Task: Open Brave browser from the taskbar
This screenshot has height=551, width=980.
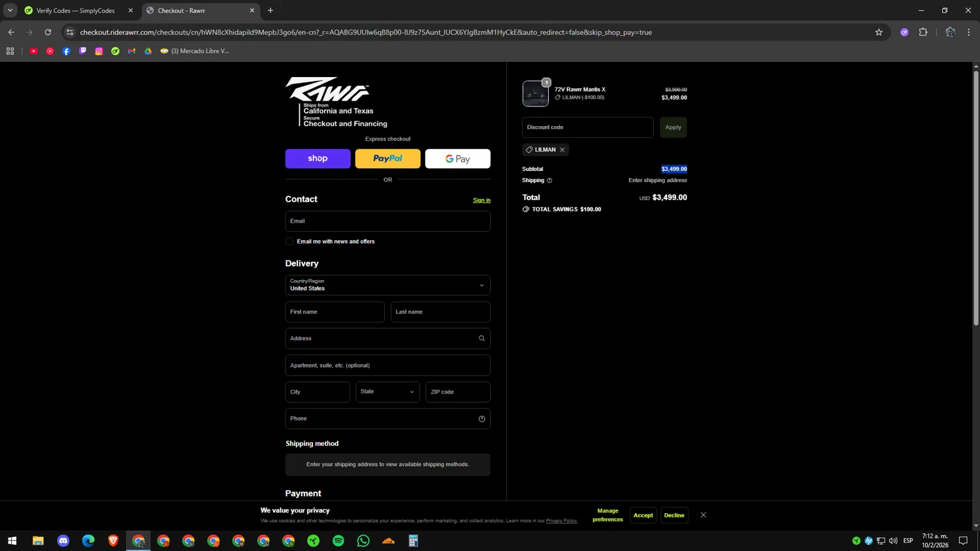Action: 113,541
